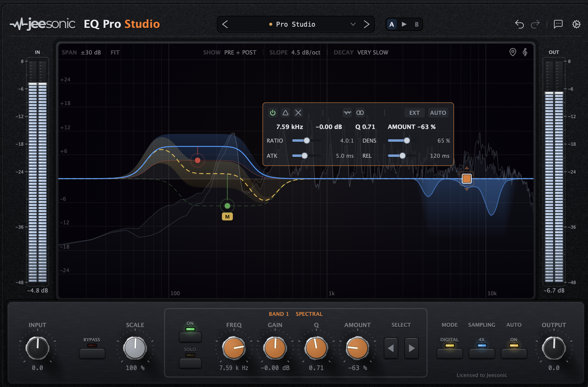Click the INPUT knob
588x387 pixels.
(x=37, y=348)
